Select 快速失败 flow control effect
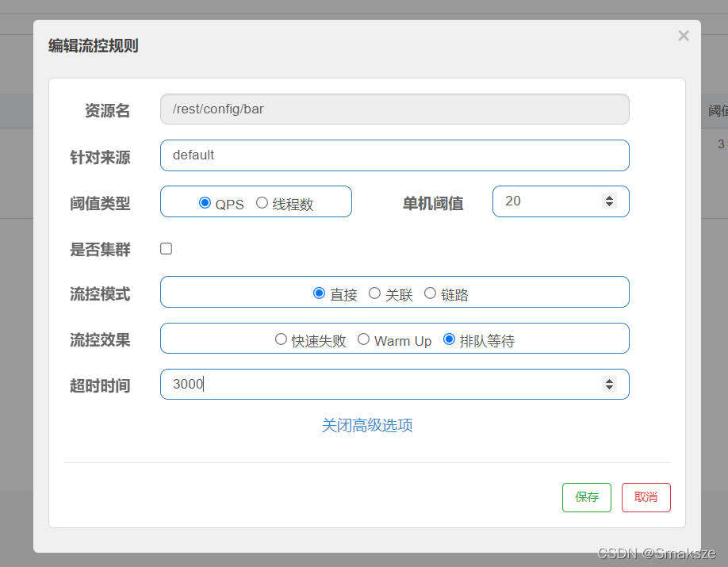 tap(281, 339)
